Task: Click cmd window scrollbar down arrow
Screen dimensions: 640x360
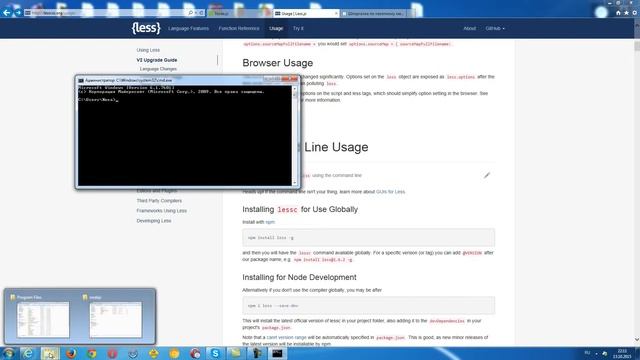Action: [x=295, y=183]
